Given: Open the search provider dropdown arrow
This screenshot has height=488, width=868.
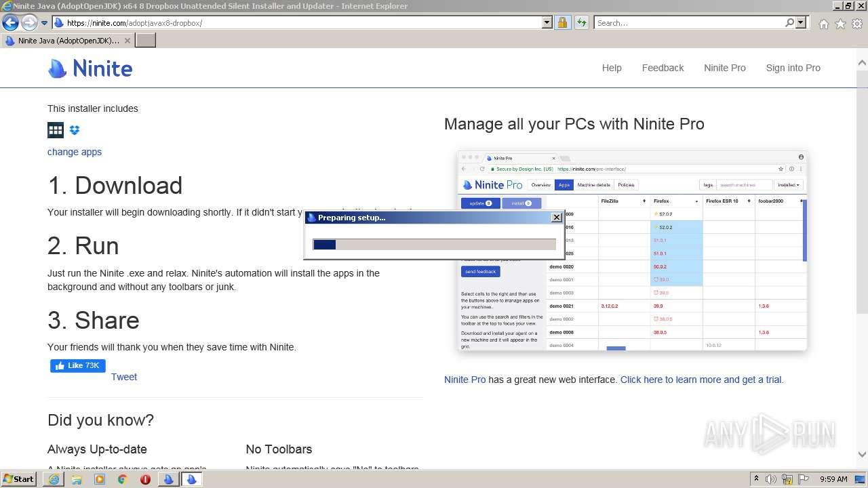Looking at the screenshot, I should click(801, 22).
